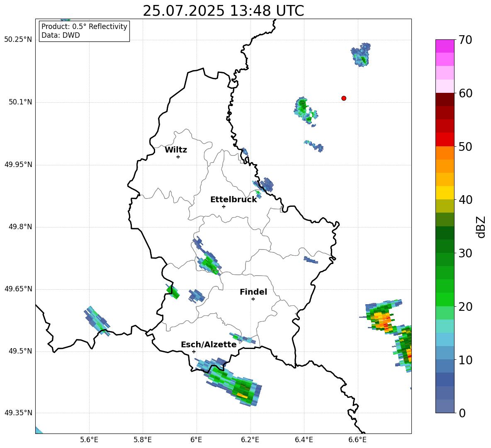
Task: Click the 49.8°N latitude label
Action: [20, 227]
